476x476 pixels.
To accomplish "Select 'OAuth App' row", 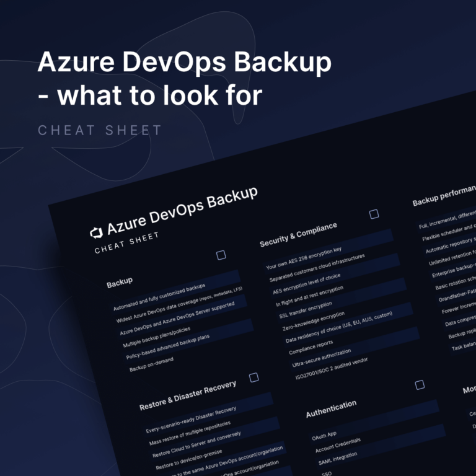I will [x=324, y=435].
